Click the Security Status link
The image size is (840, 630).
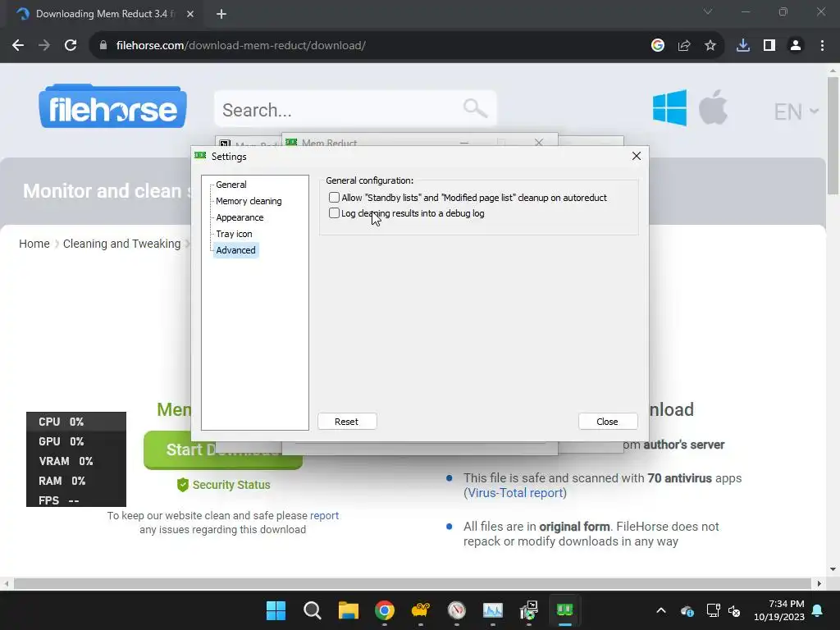coord(223,485)
